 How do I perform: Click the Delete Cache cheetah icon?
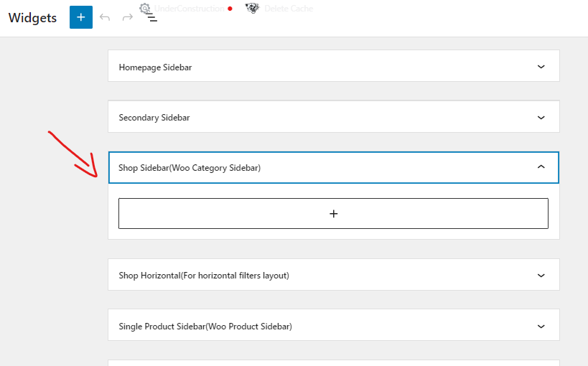[x=252, y=8]
